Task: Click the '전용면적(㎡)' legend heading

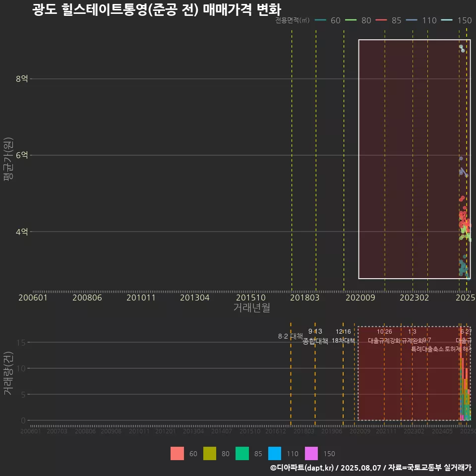Action: [293, 20]
